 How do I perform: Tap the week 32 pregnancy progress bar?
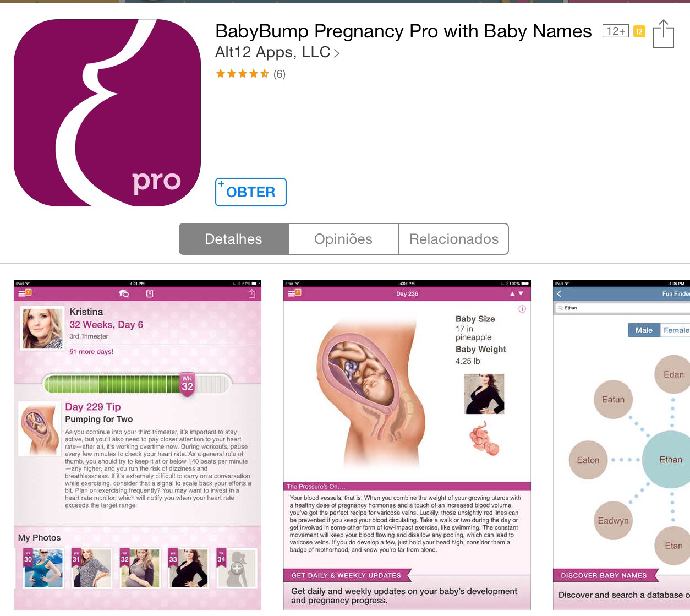[138, 384]
